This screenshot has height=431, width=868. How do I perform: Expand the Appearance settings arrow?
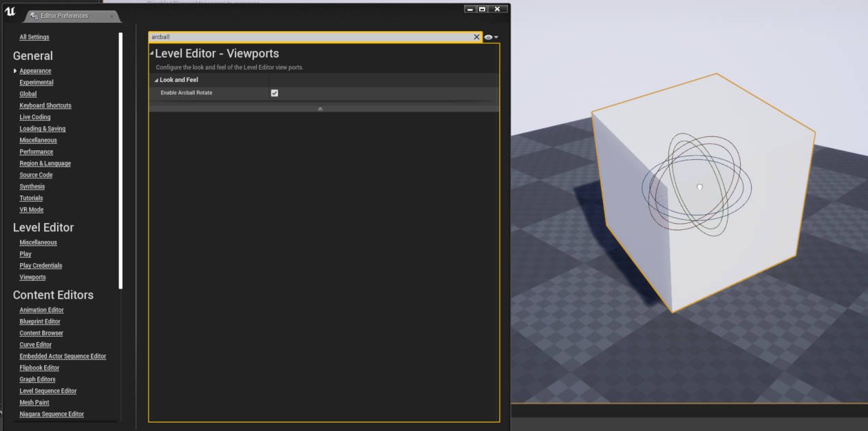(15, 70)
